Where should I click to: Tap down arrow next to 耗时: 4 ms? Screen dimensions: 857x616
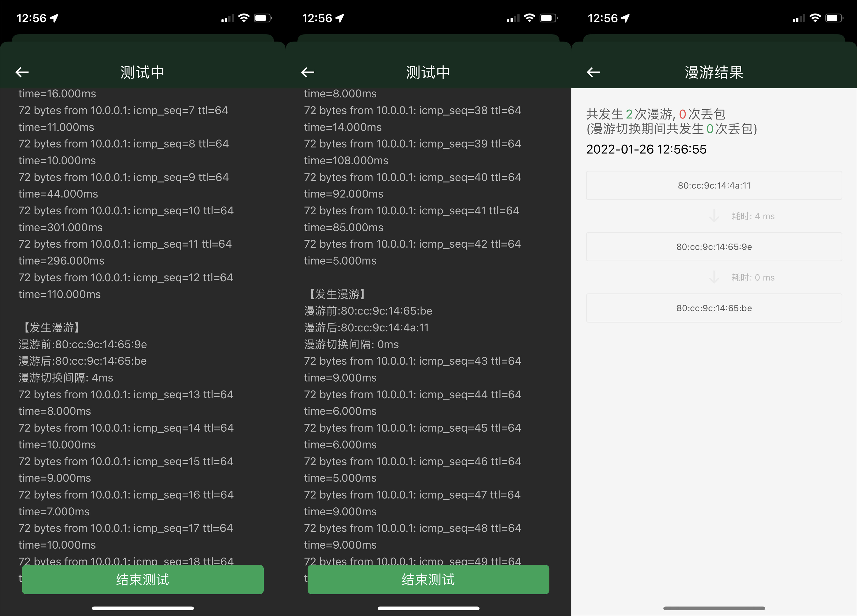tap(714, 216)
